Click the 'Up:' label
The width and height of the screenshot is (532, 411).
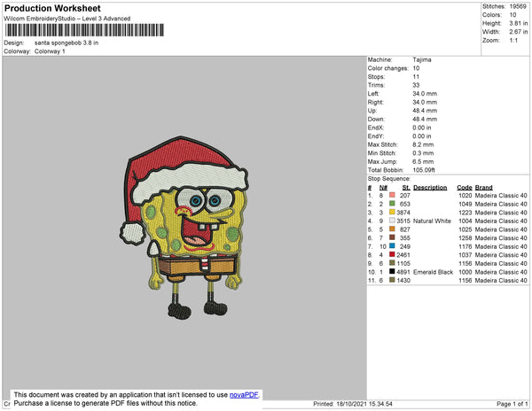click(372, 111)
